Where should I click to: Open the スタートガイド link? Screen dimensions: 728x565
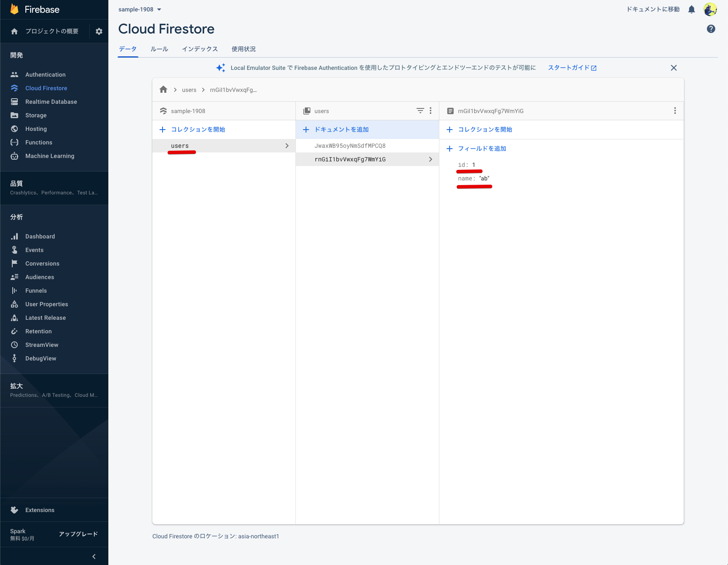point(572,68)
